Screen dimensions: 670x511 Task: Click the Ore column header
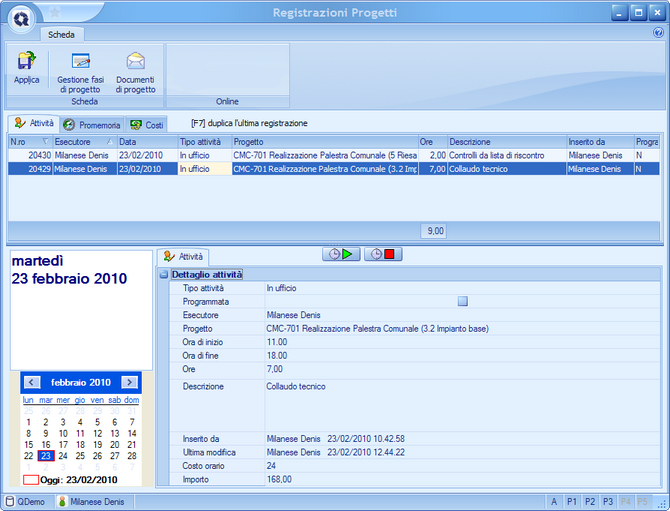[x=433, y=142]
